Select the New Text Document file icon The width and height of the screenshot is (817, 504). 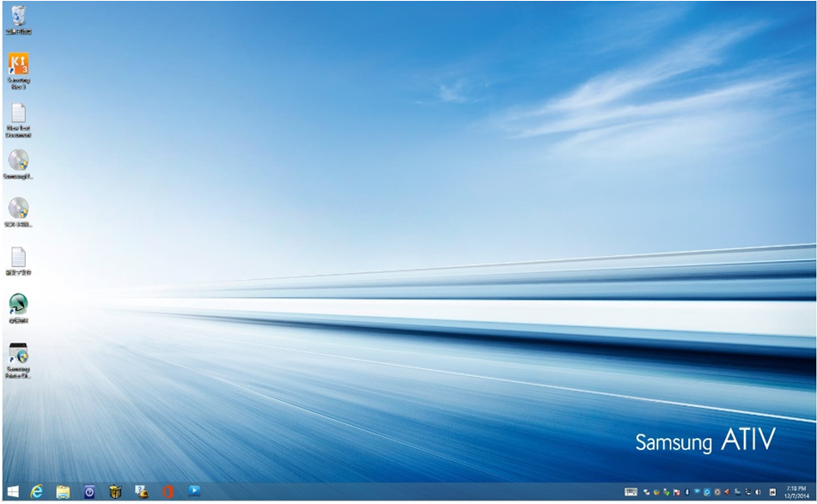tap(18, 120)
